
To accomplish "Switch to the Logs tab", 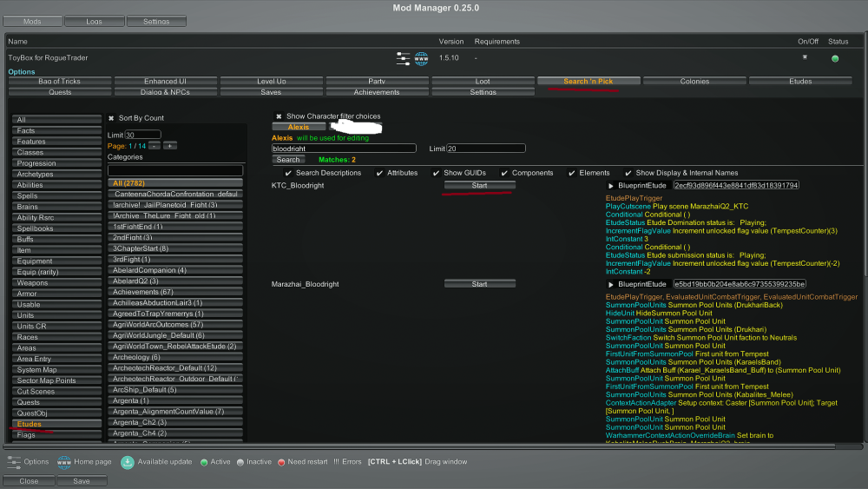I will 94,21.
